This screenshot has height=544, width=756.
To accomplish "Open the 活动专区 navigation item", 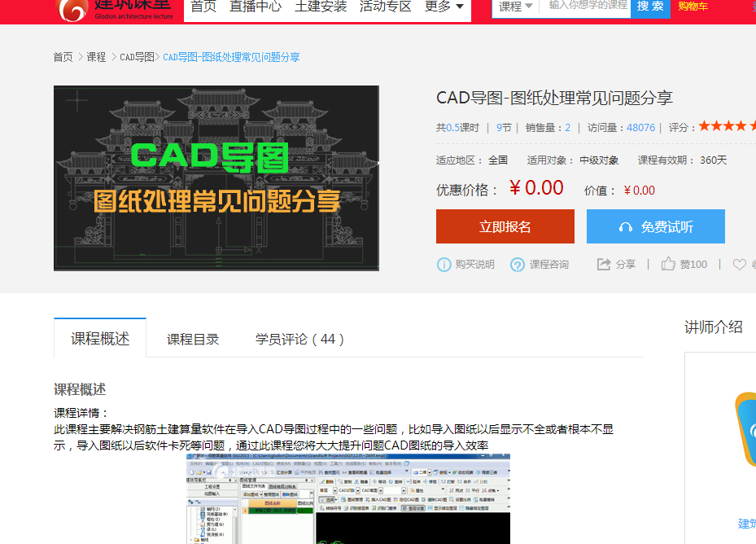I will pos(385,7).
